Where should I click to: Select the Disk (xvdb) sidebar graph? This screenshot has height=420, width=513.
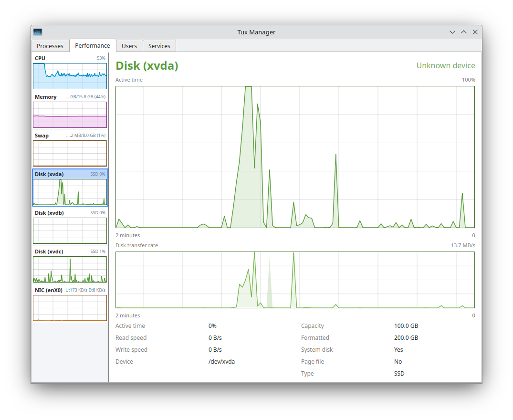point(70,231)
